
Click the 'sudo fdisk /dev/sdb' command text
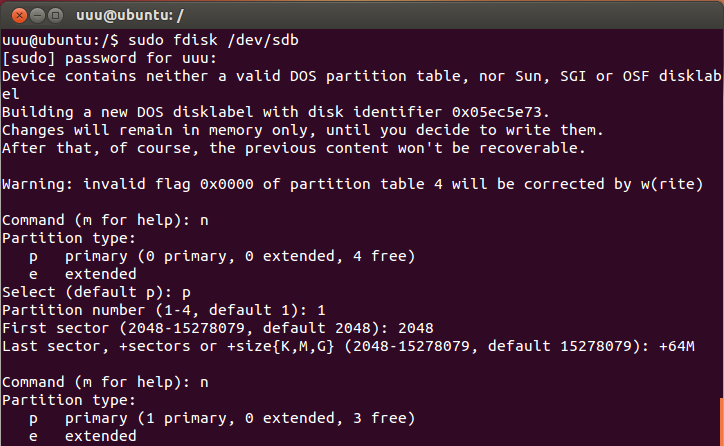coord(213,40)
